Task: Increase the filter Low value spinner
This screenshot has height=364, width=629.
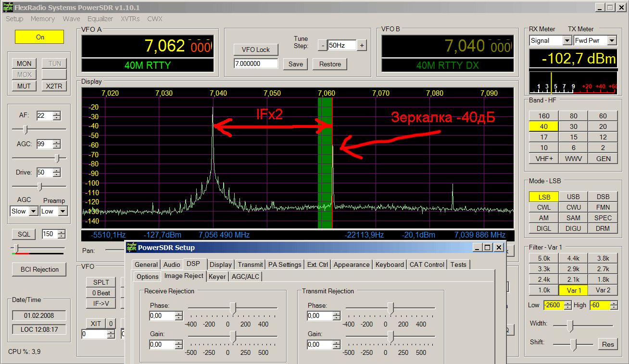Action: pyautogui.click(x=568, y=303)
